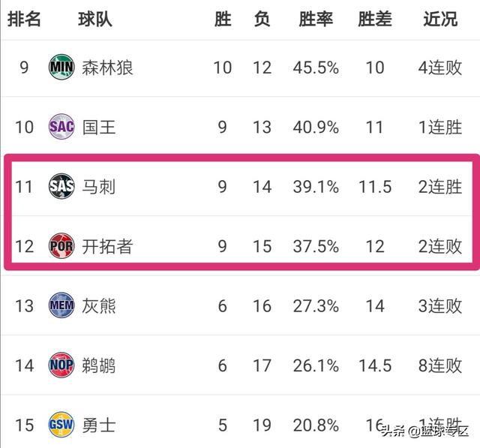Click the MIN Timberwolves team logo
The width and height of the screenshot is (480, 448).
click(61, 67)
